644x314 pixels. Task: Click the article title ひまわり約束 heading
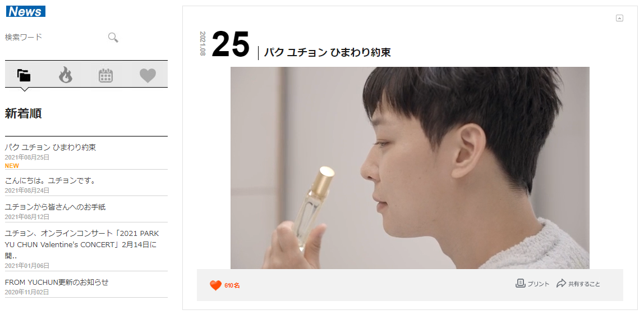point(327,53)
